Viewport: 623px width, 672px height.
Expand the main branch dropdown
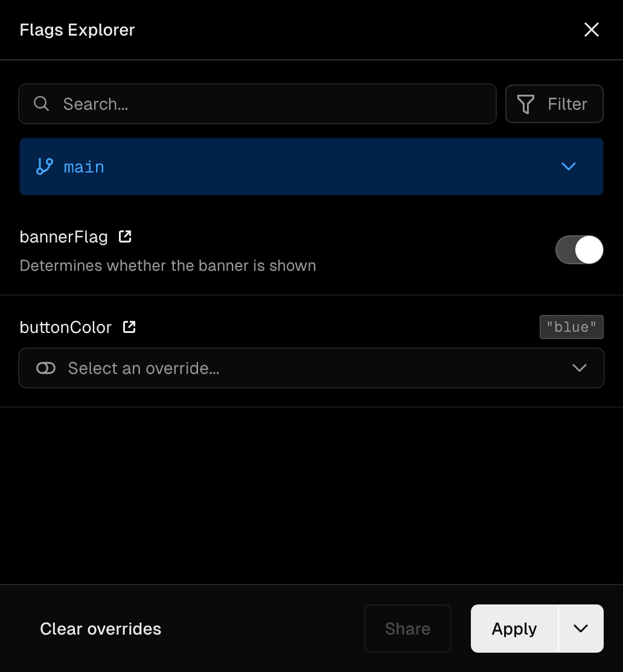coord(311,166)
